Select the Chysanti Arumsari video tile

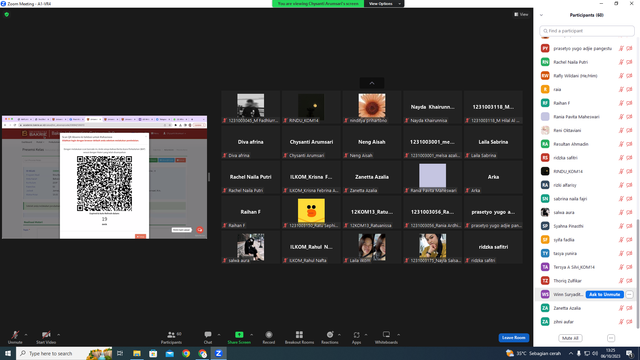coord(311,142)
